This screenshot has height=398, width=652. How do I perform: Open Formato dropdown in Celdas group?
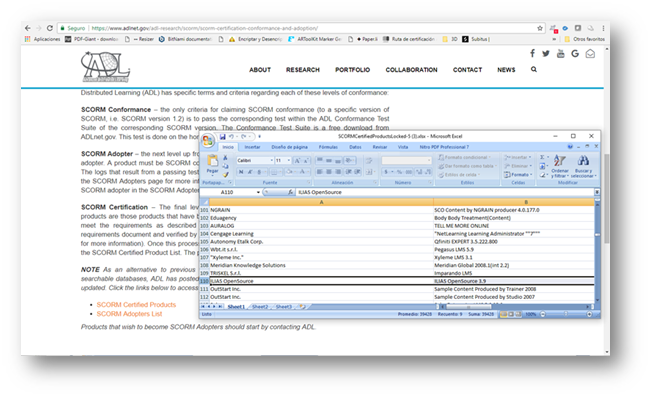[518, 175]
